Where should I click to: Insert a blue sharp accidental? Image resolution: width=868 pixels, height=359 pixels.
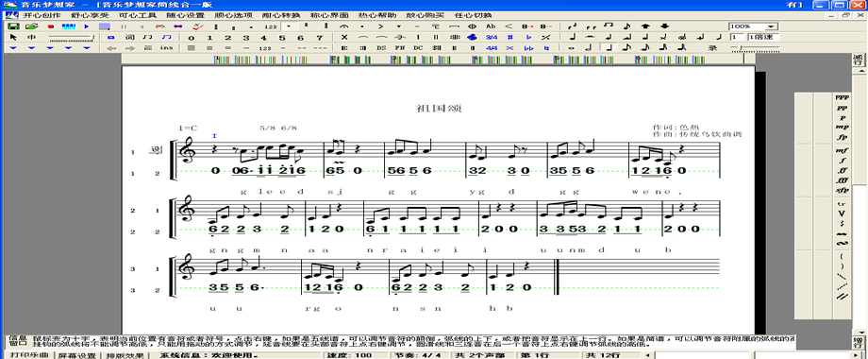tap(509, 37)
